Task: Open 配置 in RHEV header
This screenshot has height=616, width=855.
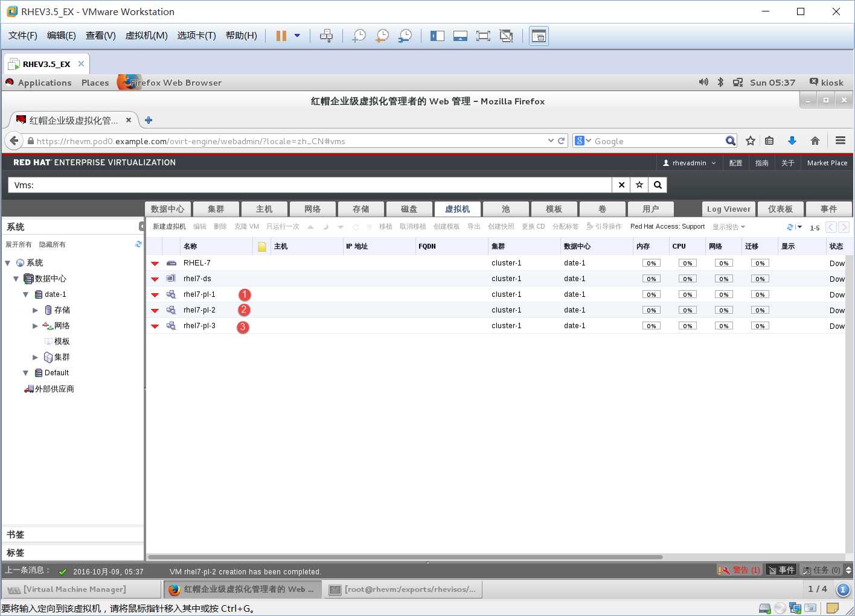Action: (x=735, y=163)
